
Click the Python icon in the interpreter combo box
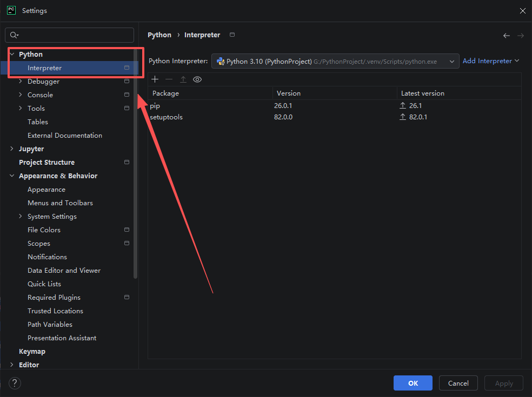coord(221,62)
